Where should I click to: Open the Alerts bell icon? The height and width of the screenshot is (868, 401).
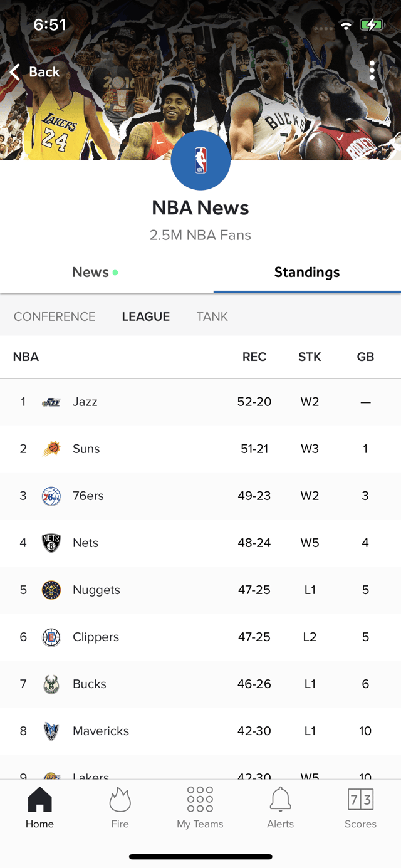[280, 800]
